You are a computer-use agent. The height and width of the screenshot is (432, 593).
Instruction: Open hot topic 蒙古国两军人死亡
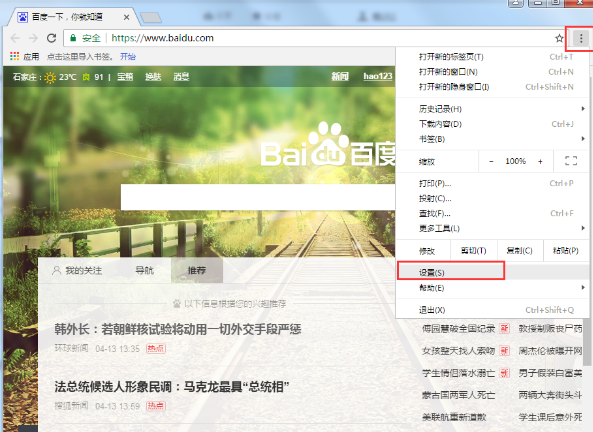coord(458,395)
